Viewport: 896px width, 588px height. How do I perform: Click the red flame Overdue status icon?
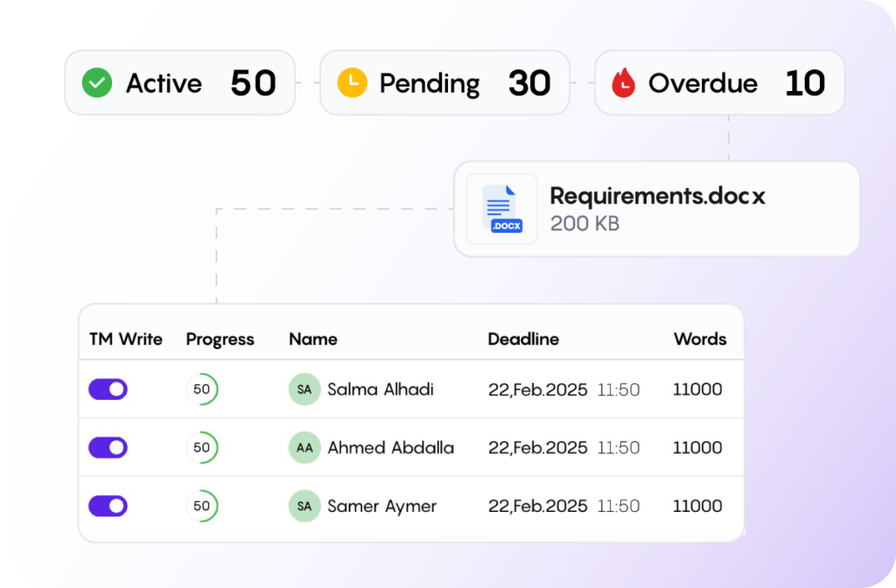[x=622, y=83]
